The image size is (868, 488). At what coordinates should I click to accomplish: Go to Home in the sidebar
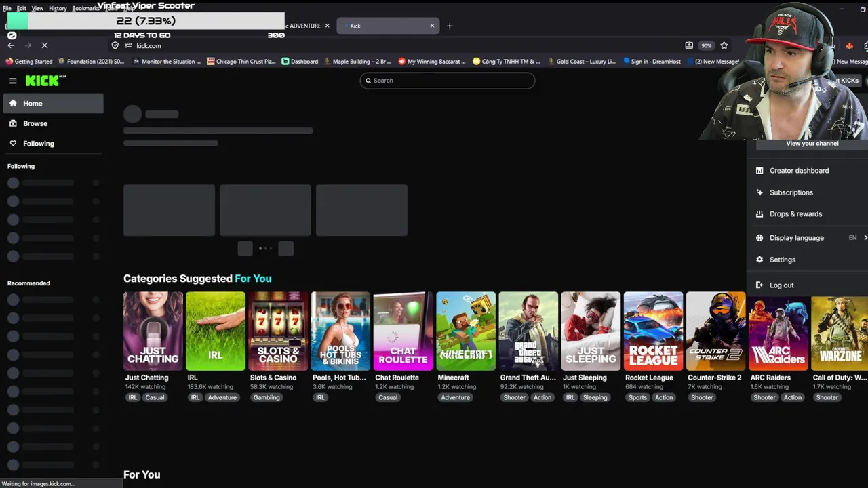[x=54, y=104]
